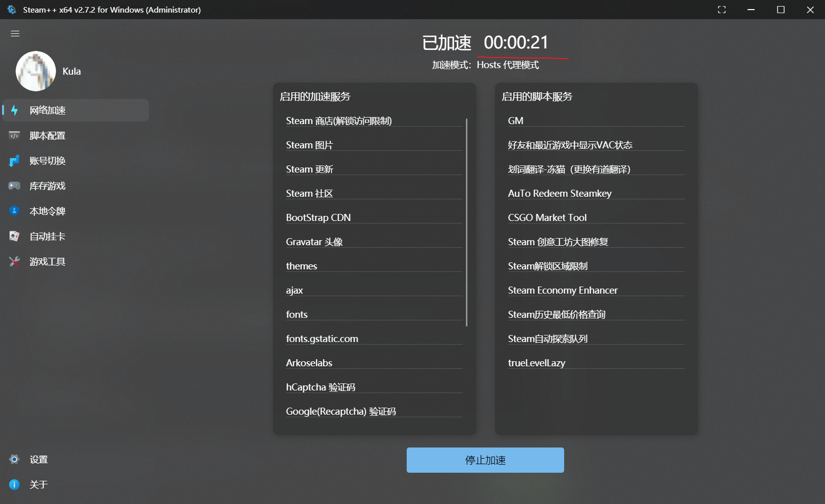
Task: Click the acceleration services list scrollbar
Action: point(467,222)
